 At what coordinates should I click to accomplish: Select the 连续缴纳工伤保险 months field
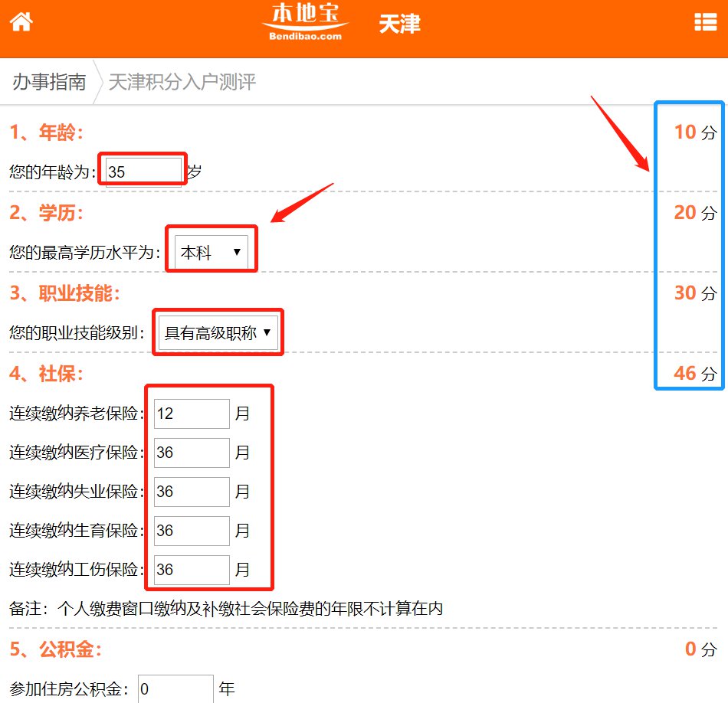click(x=192, y=571)
